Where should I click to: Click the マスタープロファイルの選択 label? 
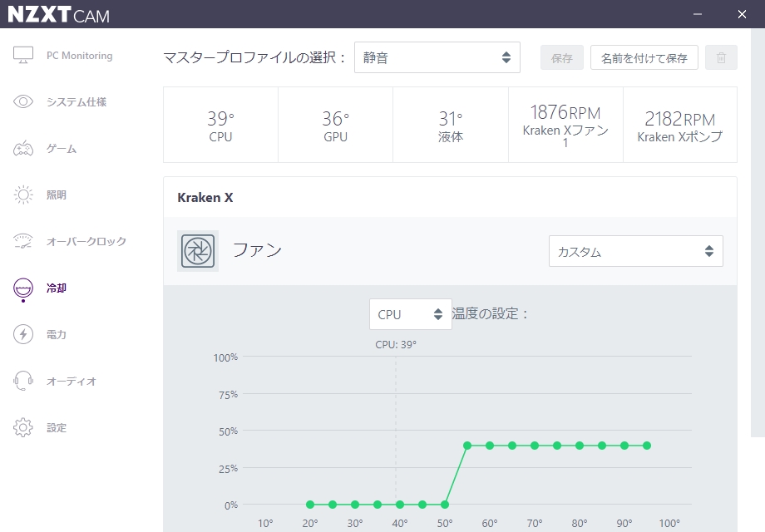tap(254, 57)
